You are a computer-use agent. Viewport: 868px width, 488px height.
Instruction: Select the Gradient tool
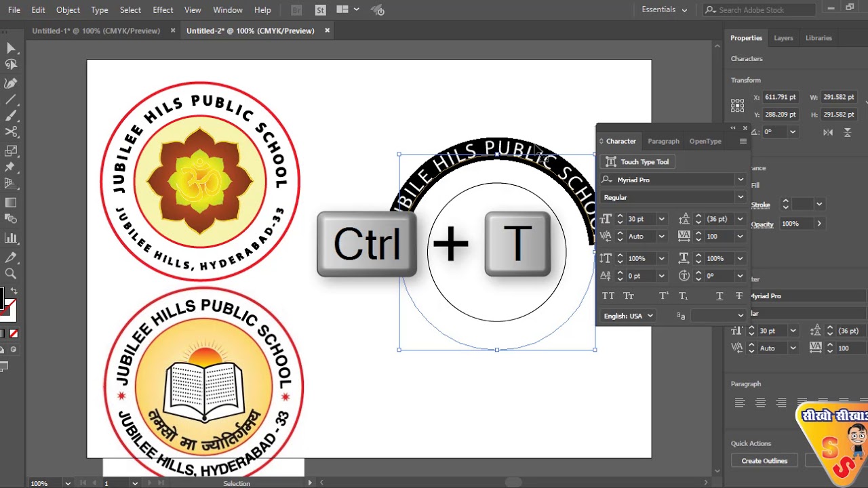click(x=11, y=203)
